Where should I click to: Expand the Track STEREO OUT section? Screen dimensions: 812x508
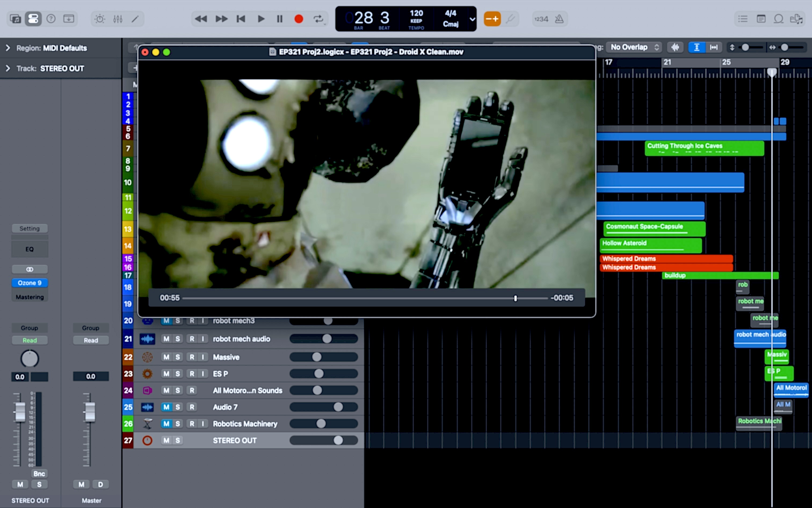8,69
